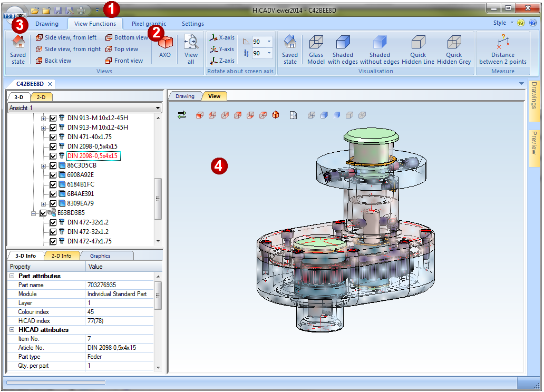
Task: Select Bottom view in the Views group
Action: tap(127, 37)
